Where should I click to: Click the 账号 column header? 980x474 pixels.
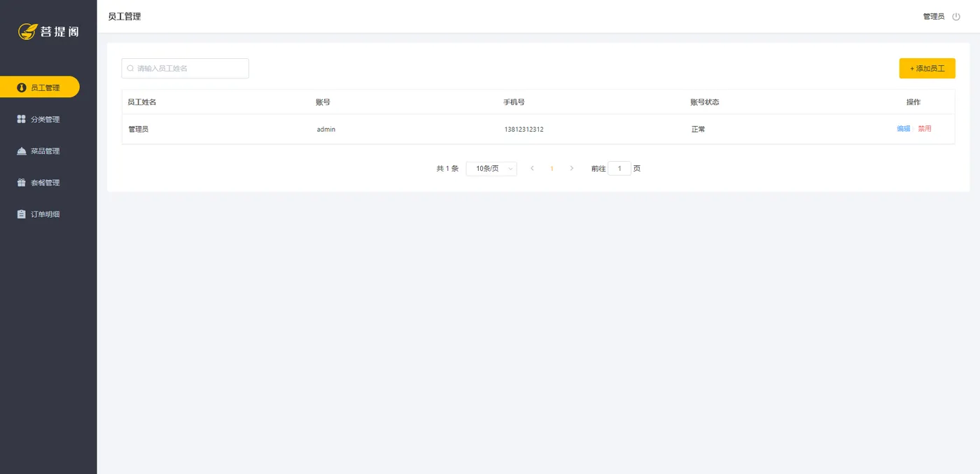[323, 102]
